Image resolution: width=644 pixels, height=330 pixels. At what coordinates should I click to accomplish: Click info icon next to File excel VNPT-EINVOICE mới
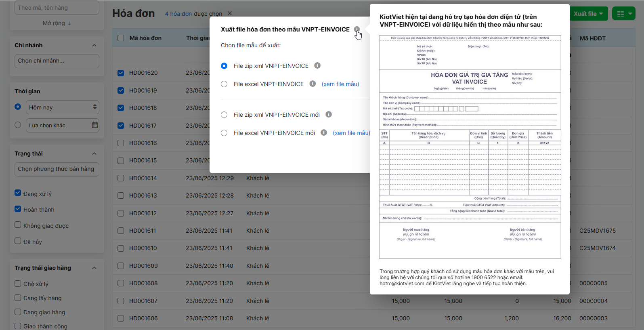324,132
